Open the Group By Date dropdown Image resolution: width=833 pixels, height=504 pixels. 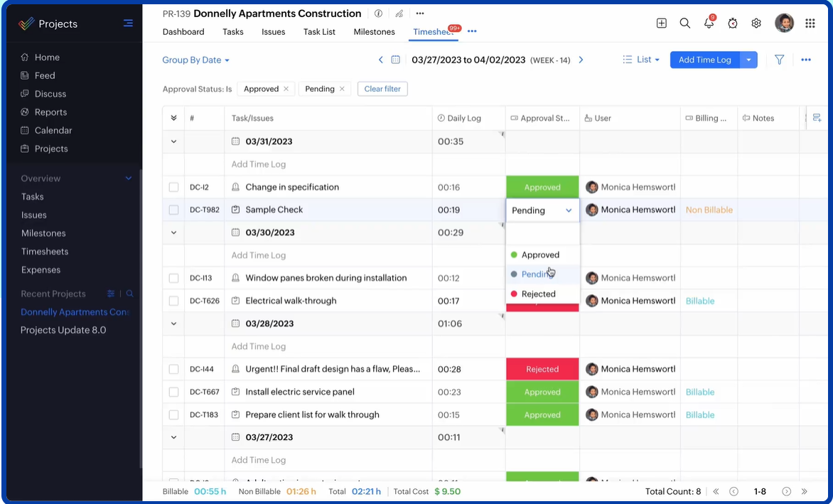click(x=195, y=60)
